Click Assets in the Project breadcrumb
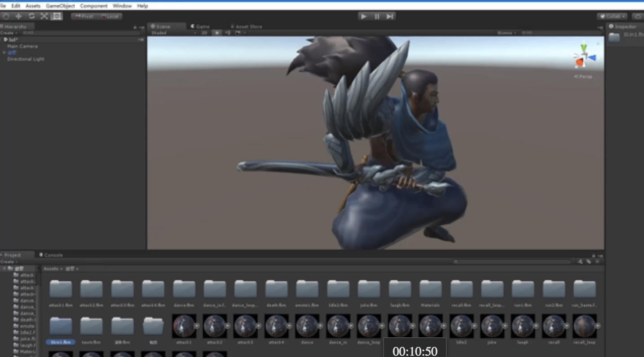 pyautogui.click(x=51, y=269)
